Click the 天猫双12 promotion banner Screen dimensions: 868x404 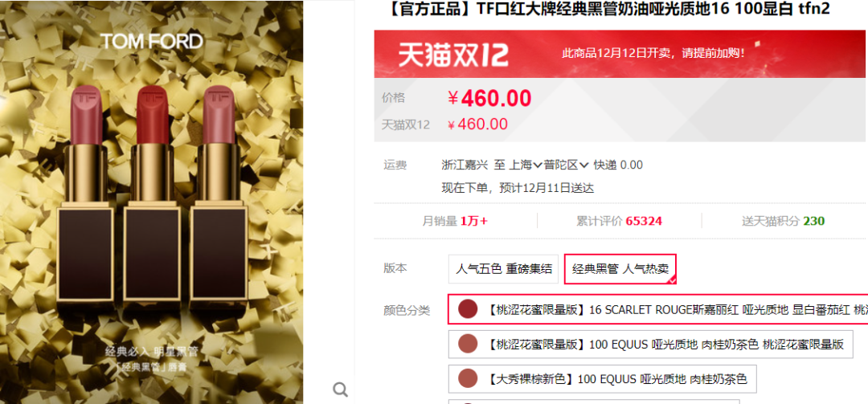pyautogui.click(x=621, y=54)
